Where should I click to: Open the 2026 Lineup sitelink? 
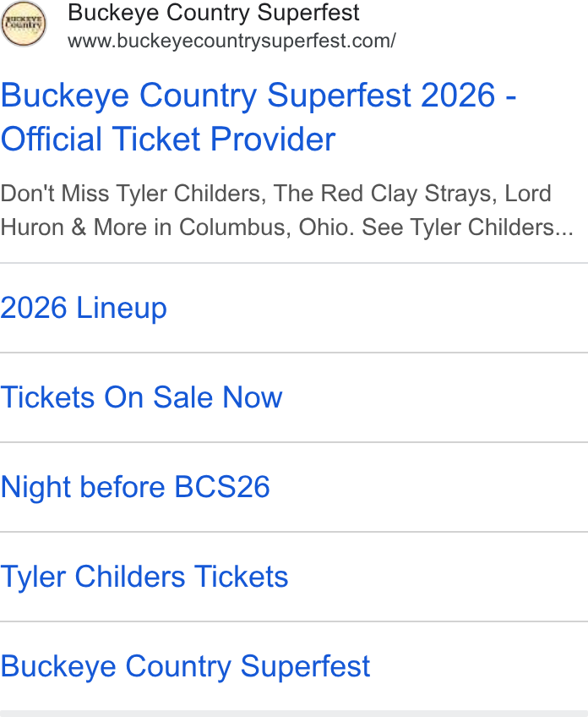click(84, 308)
